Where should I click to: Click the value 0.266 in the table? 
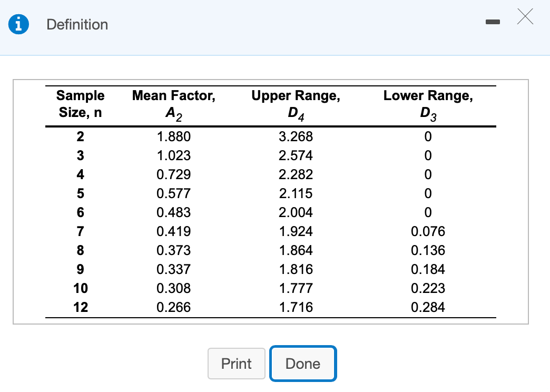(x=174, y=307)
